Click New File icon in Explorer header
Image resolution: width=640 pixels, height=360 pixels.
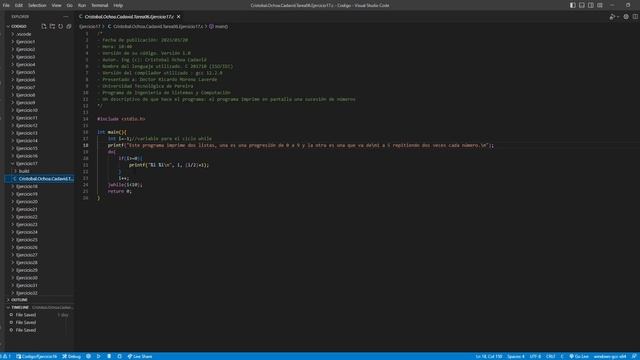tap(44, 26)
